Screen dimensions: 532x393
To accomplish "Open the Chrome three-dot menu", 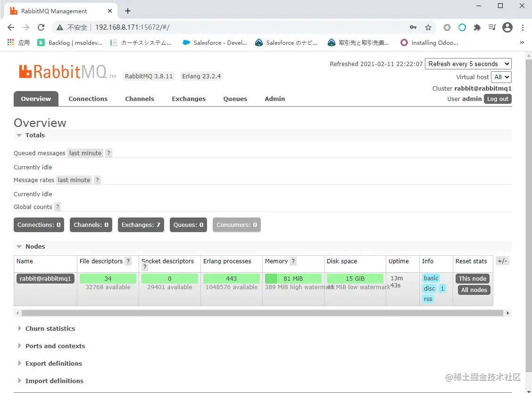I will [x=523, y=27].
